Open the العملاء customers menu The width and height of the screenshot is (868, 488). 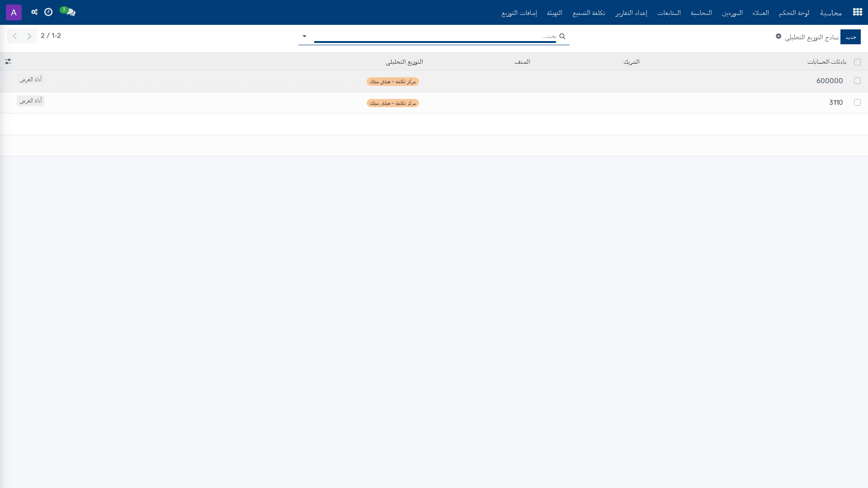click(760, 13)
